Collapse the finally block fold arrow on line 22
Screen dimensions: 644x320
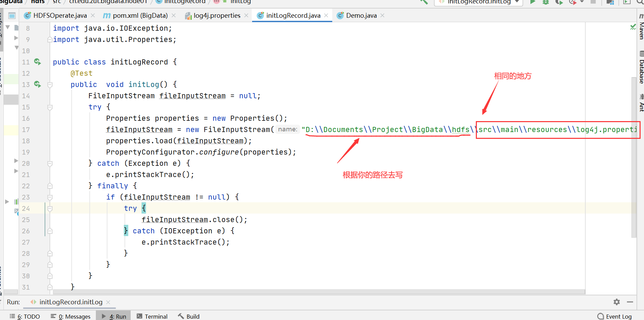[x=50, y=186]
